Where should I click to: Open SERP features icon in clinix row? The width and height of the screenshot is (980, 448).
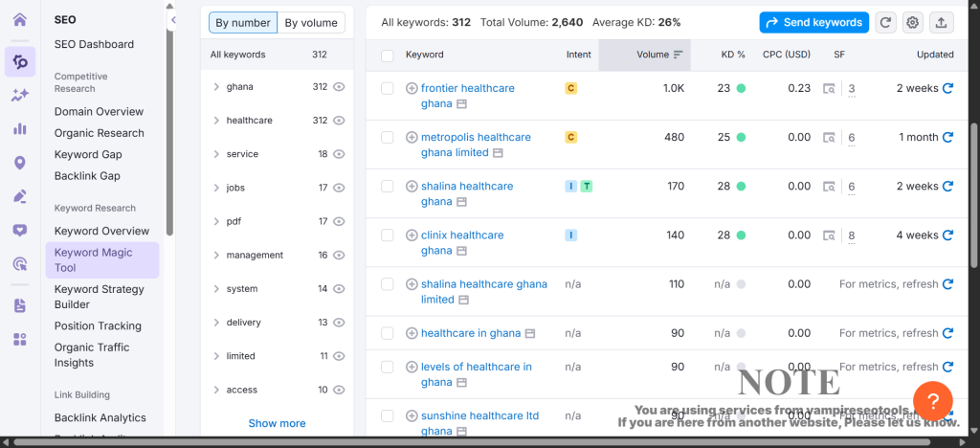829,235
